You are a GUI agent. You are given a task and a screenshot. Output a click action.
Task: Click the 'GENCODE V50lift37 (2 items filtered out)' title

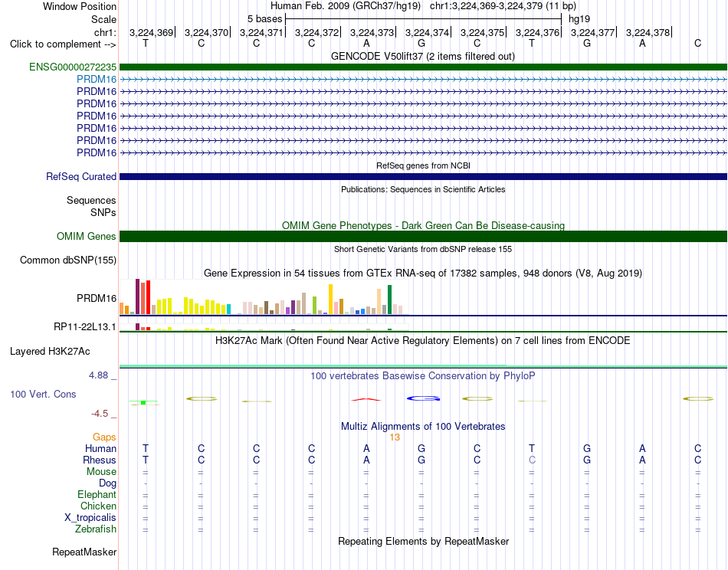423,57
